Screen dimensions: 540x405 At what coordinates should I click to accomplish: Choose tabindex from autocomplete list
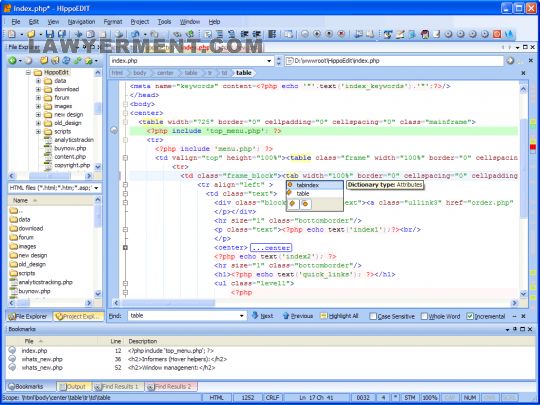[314, 185]
